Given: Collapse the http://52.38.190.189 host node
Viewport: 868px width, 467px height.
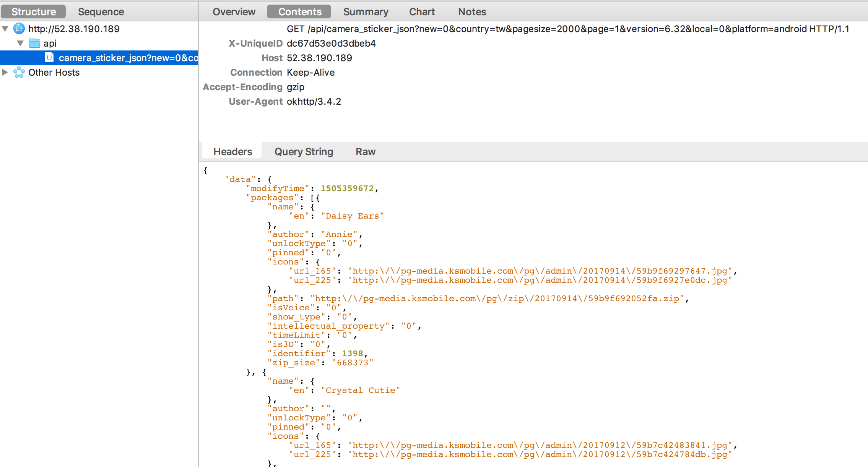Looking at the screenshot, I should pyautogui.click(x=5, y=29).
